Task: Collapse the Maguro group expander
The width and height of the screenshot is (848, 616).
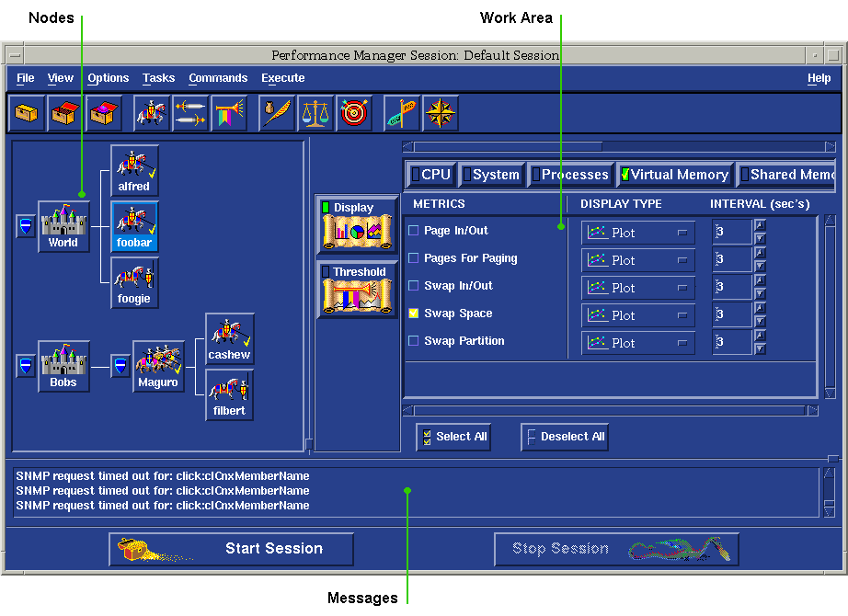Action: pos(120,366)
